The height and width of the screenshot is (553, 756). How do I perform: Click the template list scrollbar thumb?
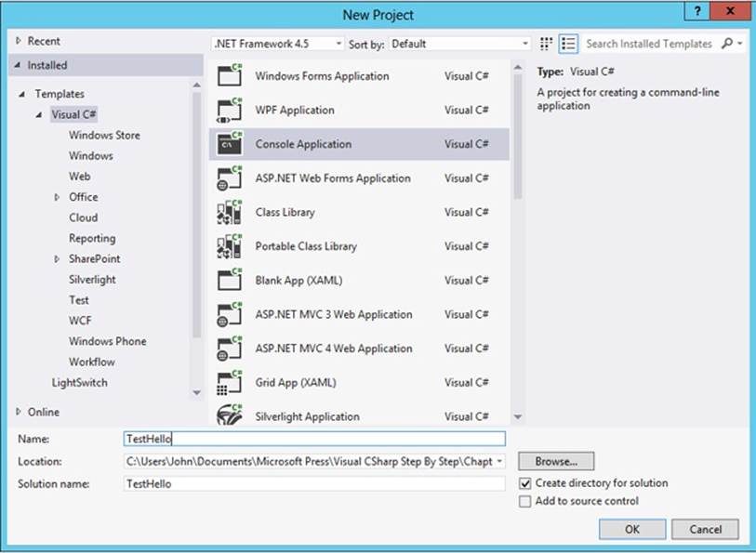(518, 136)
